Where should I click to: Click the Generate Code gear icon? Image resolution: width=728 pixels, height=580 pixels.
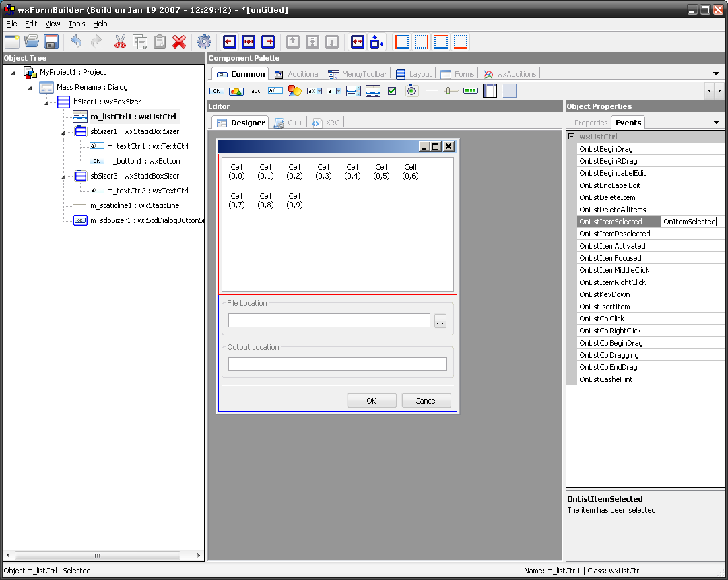coord(203,42)
